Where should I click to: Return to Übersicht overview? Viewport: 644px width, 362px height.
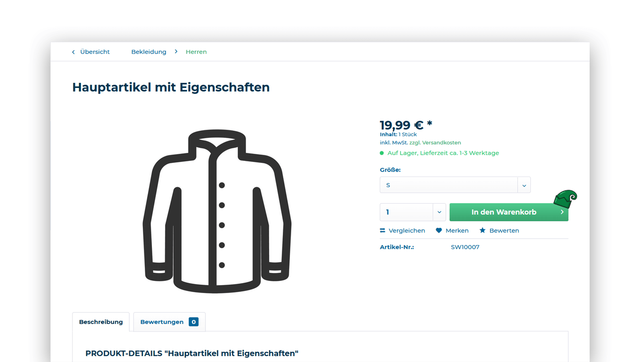tap(95, 52)
